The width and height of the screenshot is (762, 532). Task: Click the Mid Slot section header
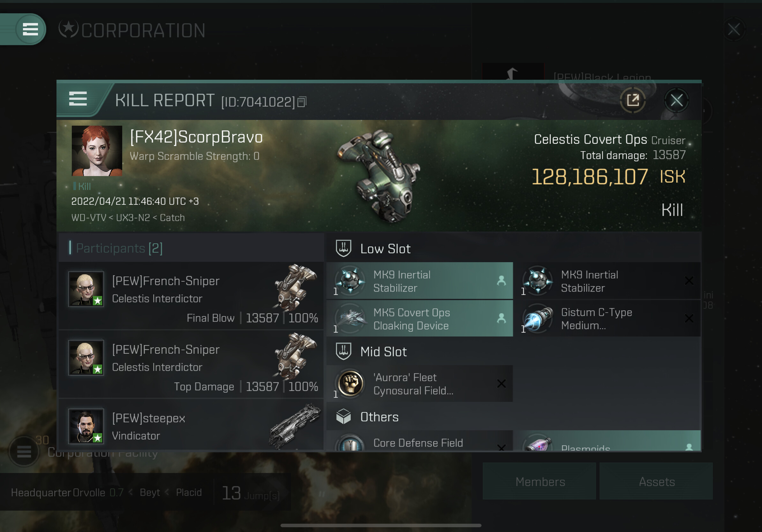tap(383, 351)
